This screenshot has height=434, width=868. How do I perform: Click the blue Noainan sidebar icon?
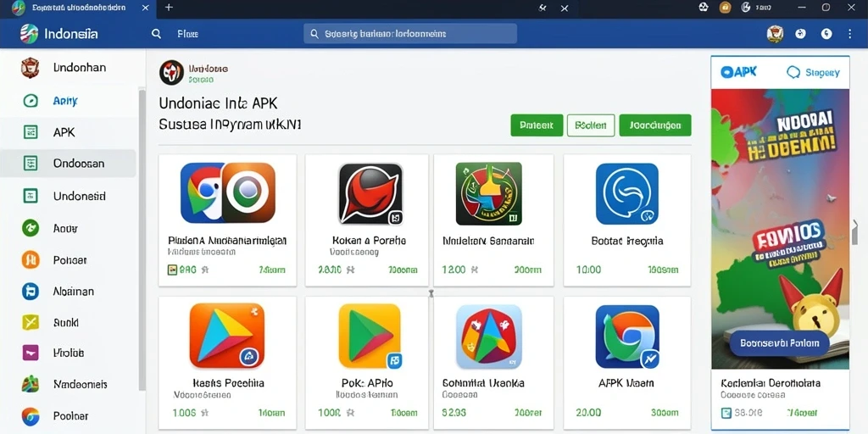click(30, 292)
